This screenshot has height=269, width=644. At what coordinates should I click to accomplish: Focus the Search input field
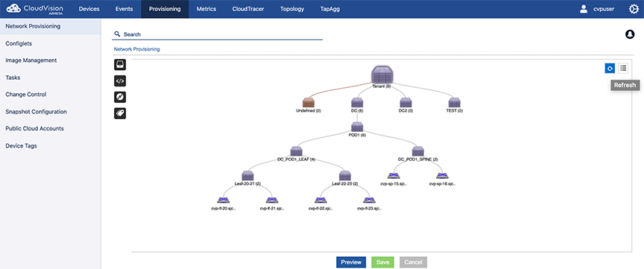217,34
